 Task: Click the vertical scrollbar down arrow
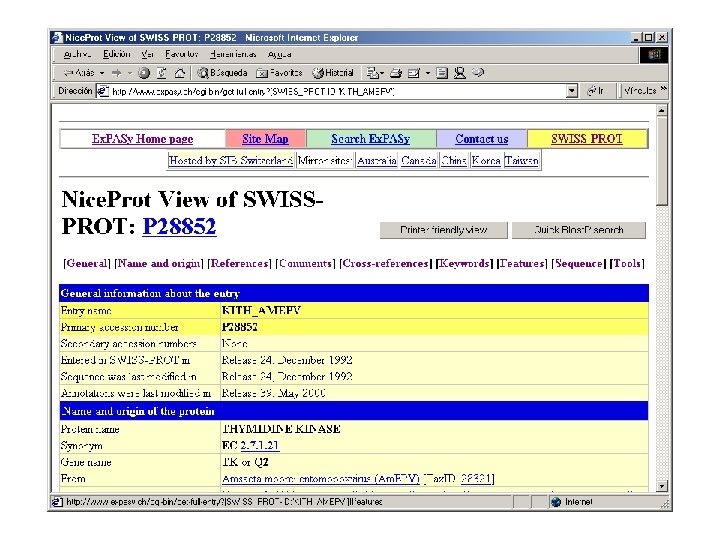[662, 486]
